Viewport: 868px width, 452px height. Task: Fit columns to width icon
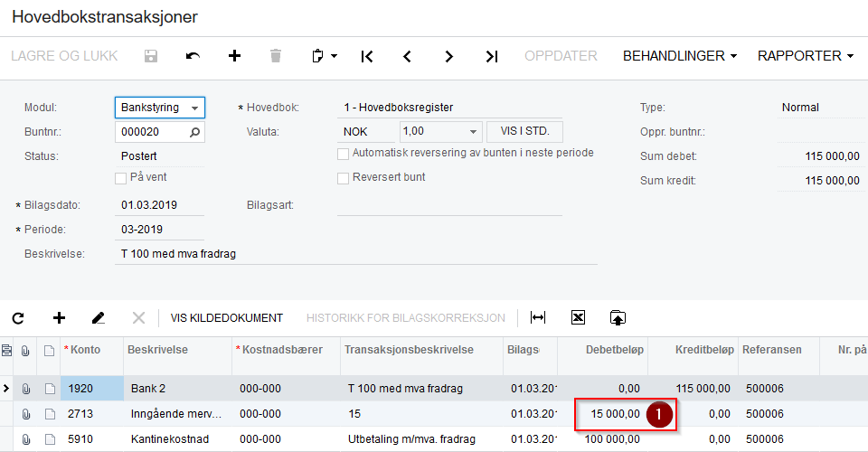coord(537,317)
